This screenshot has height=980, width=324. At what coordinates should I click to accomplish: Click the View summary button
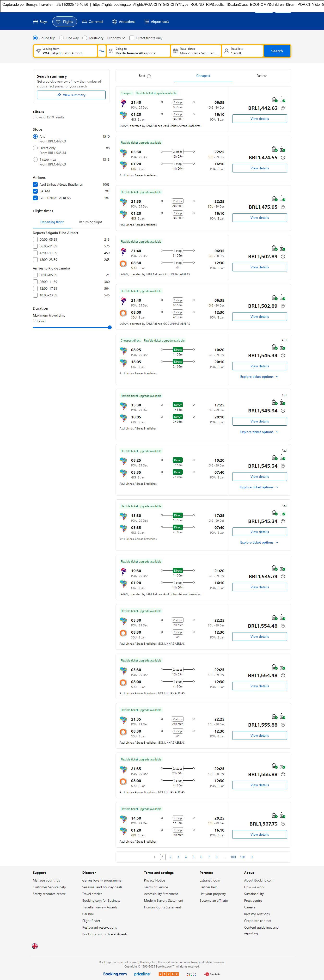(71, 95)
